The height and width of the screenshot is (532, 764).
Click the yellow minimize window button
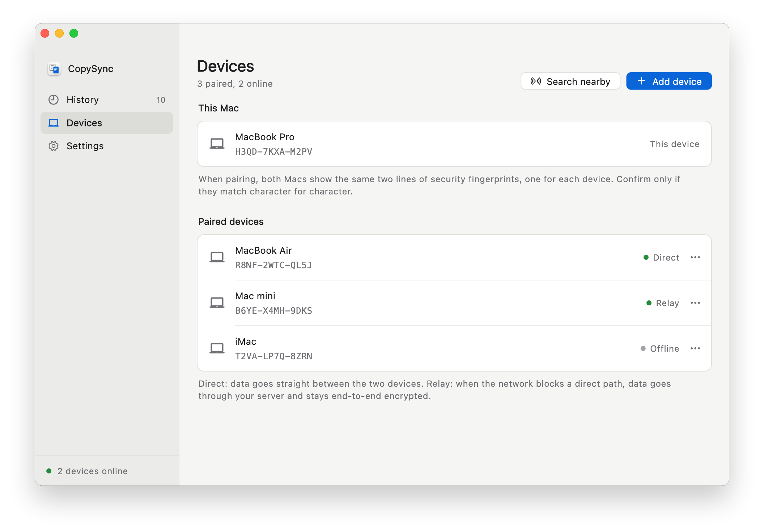[59, 33]
